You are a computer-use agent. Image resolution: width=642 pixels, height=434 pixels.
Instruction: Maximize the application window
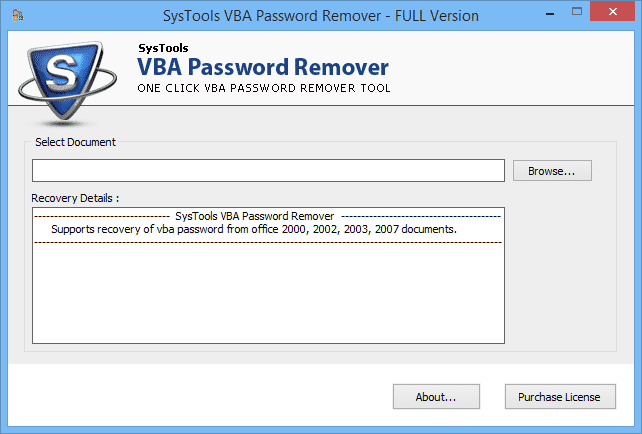(x=584, y=15)
